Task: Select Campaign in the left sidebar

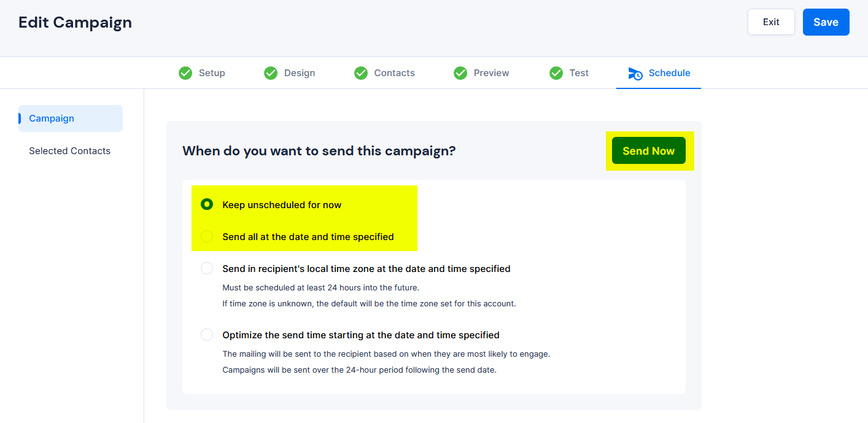Action: point(71,118)
